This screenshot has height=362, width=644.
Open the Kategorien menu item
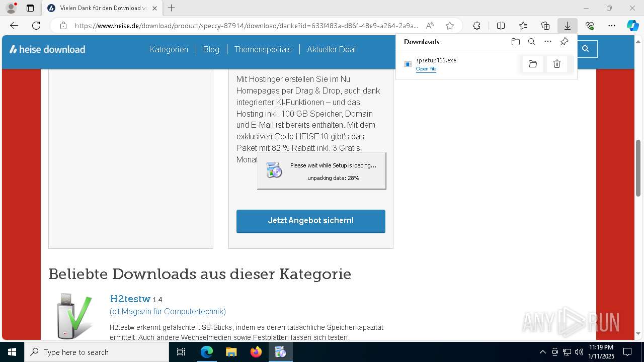169,49
